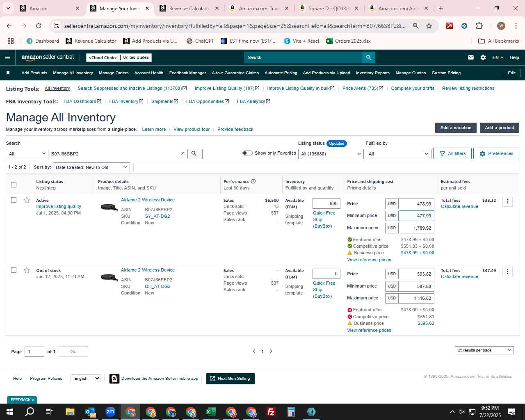Switch to the Square D browser tab
The height and width of the screenshot is (420, 525).
tap(329, 8)
